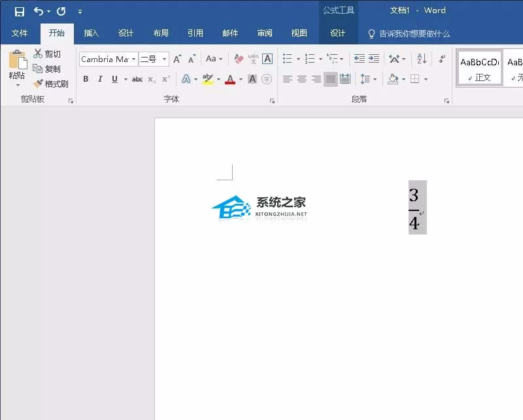Image resolution: width=523 pixels, height=420 pixels.
Task: Click the red font color button
Action: 230,79
